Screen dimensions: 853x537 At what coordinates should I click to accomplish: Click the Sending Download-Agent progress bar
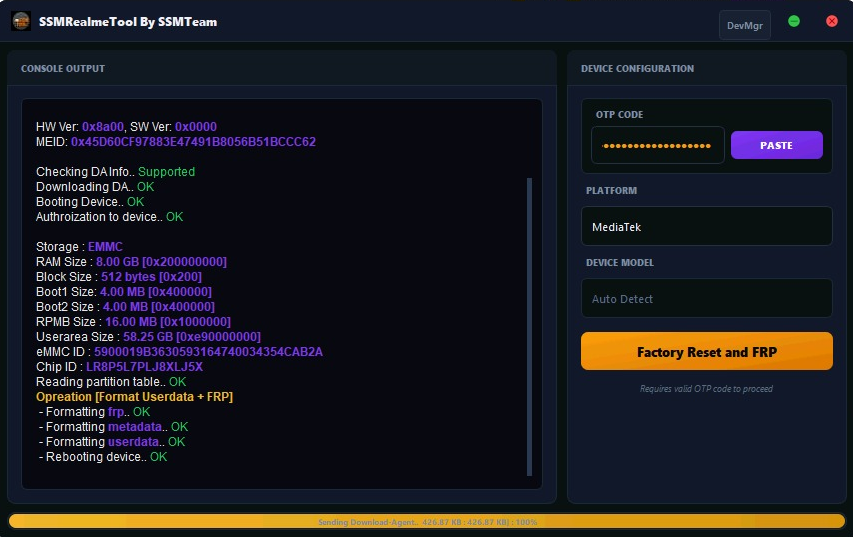pyautogui.click(x=427, y=521)
